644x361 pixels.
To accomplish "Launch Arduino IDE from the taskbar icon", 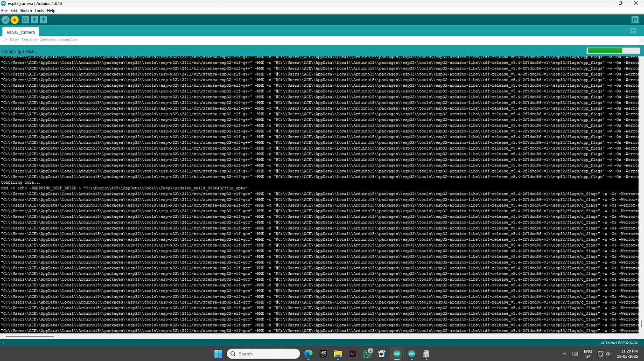I will (x=397, y=354).
